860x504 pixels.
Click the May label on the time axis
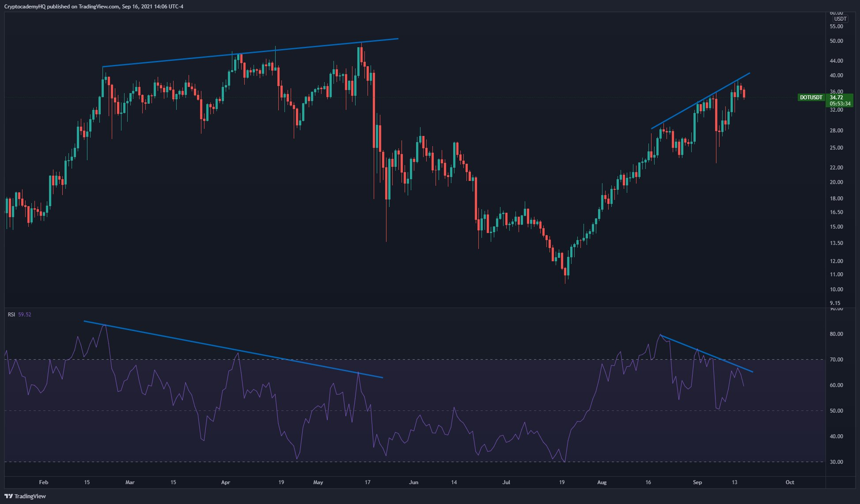click(318, 482)
